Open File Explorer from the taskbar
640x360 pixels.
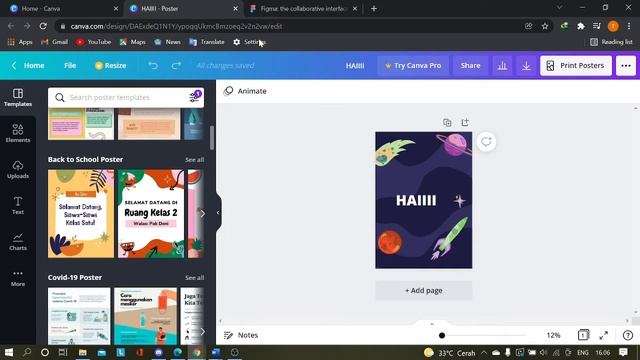82,352
